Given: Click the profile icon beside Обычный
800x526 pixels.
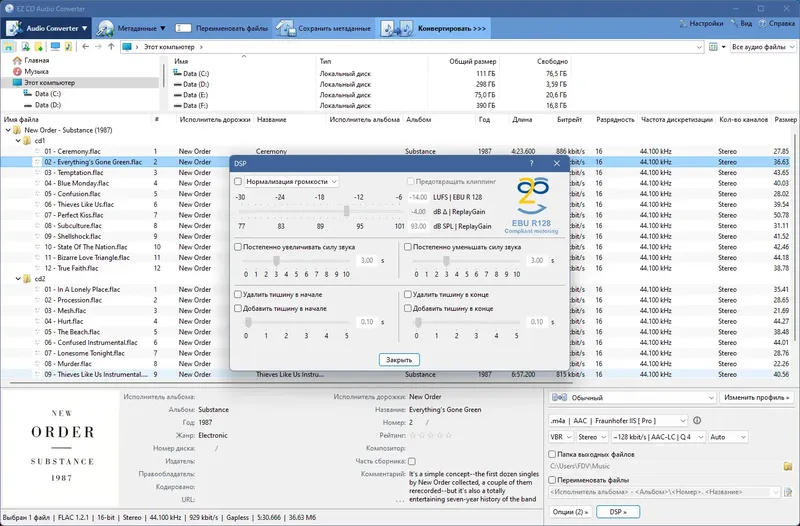Looking at the screenshot, I should click(559, 397).
